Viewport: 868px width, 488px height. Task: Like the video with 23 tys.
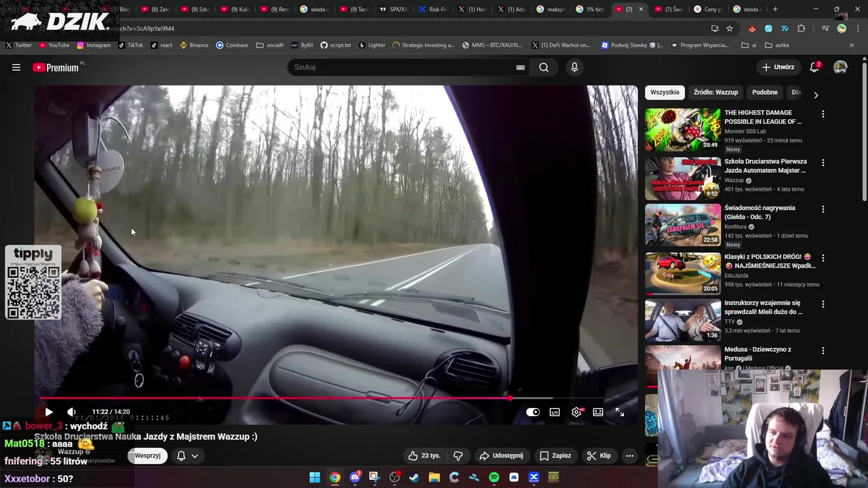coord(424,455)
